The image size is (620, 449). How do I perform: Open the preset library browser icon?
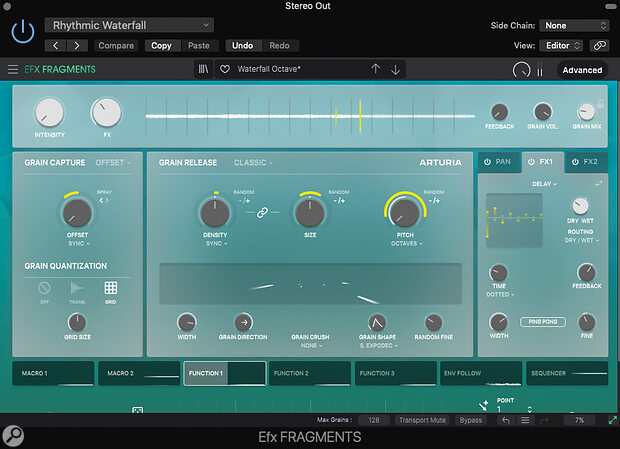click(x=203, y=69)
